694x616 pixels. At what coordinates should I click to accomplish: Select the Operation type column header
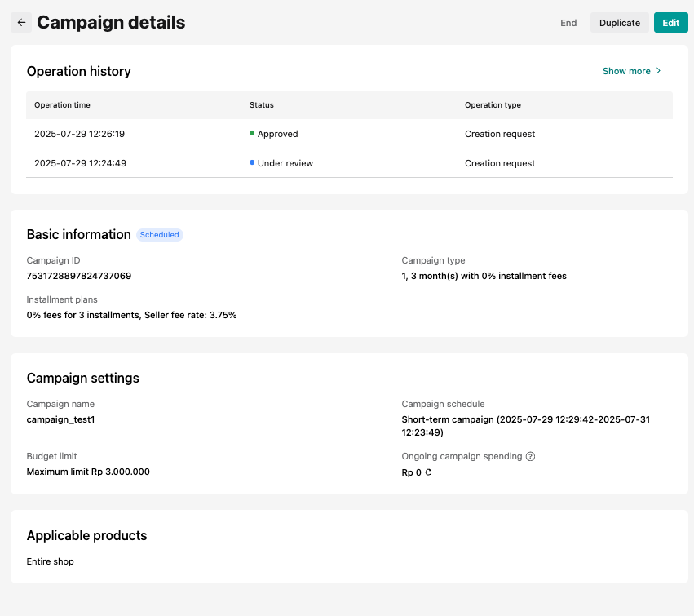coord(493,105)
